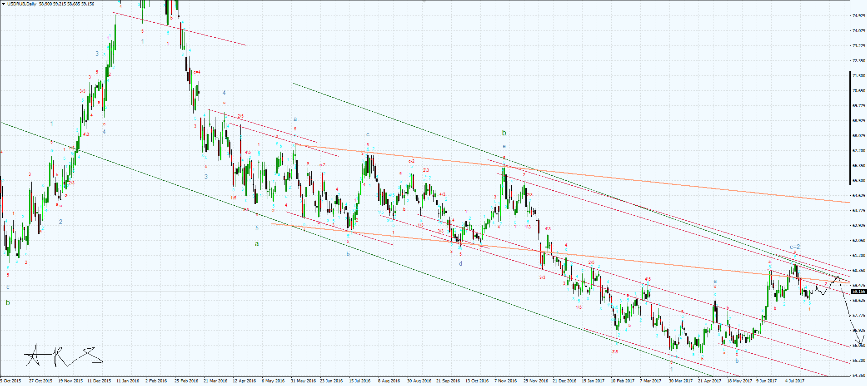
Task: Click the 7 Nov 2016 date label
Action: pyautogui.click(x=505, y=381)
